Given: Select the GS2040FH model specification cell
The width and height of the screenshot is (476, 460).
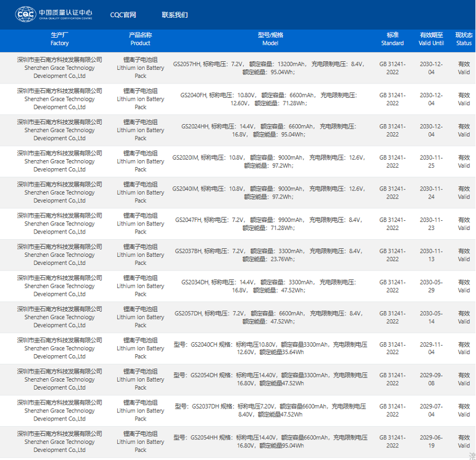Looking at the screenshot, I should tap(270, 99).
